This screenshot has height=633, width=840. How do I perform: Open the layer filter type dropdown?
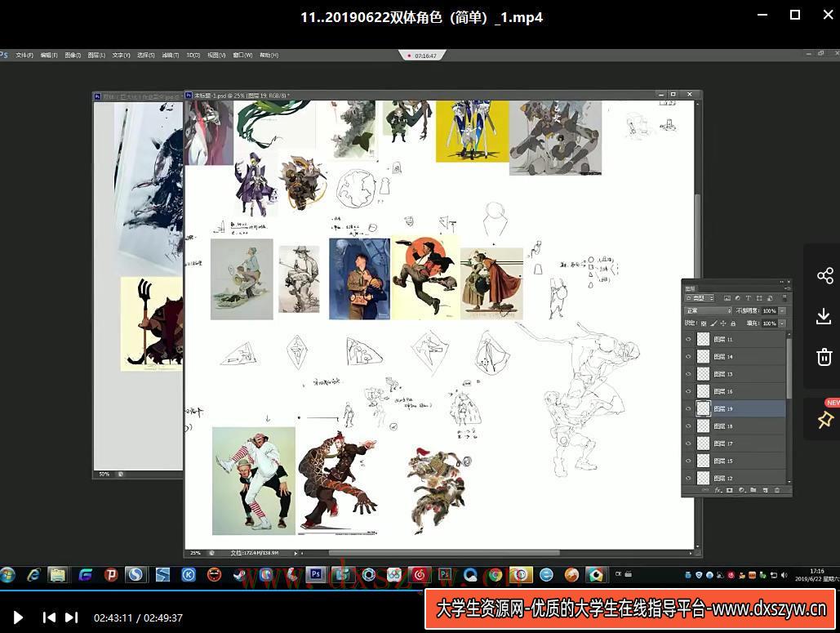(700, 298)
